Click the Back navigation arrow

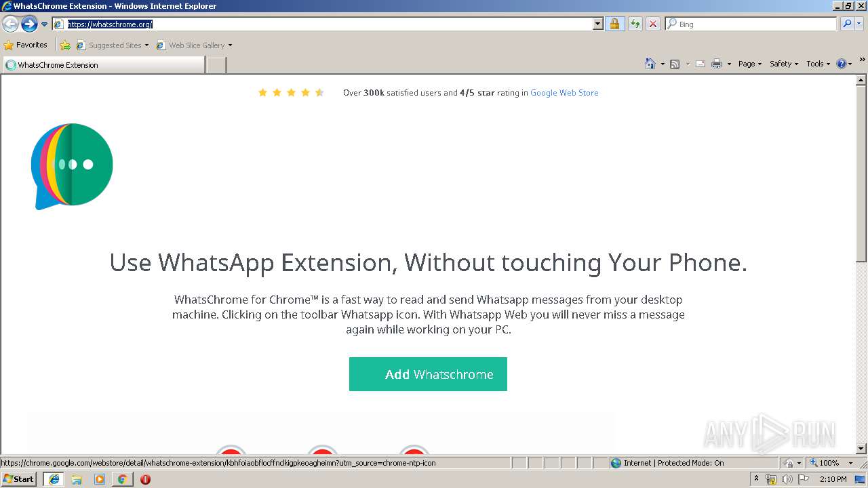pos(10,24)
